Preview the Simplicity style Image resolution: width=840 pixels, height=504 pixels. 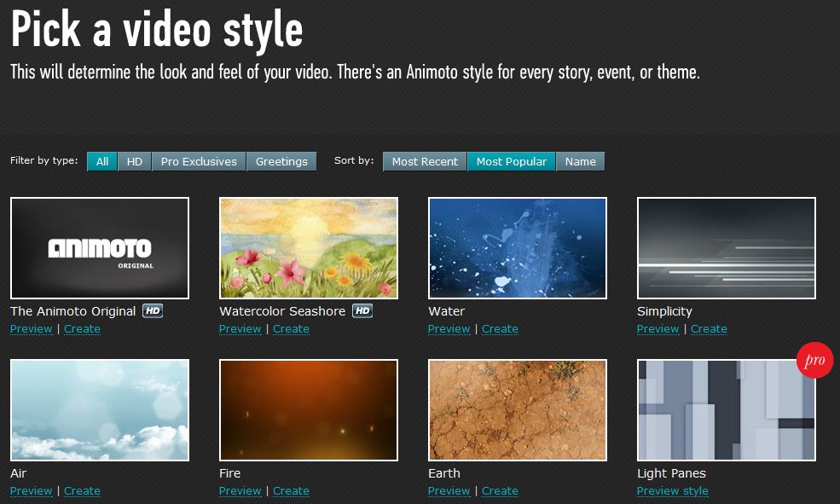658,329
